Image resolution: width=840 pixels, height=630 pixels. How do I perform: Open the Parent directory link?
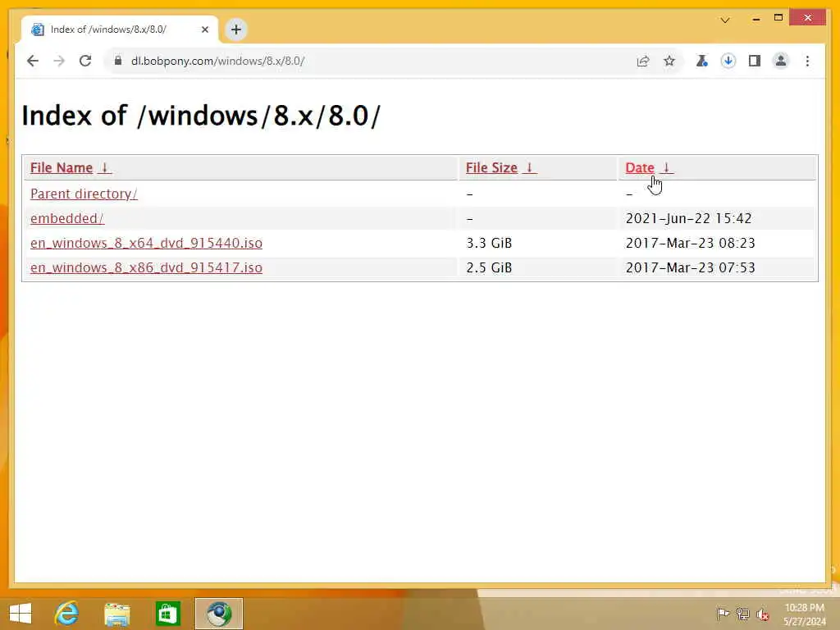point(84,194)
